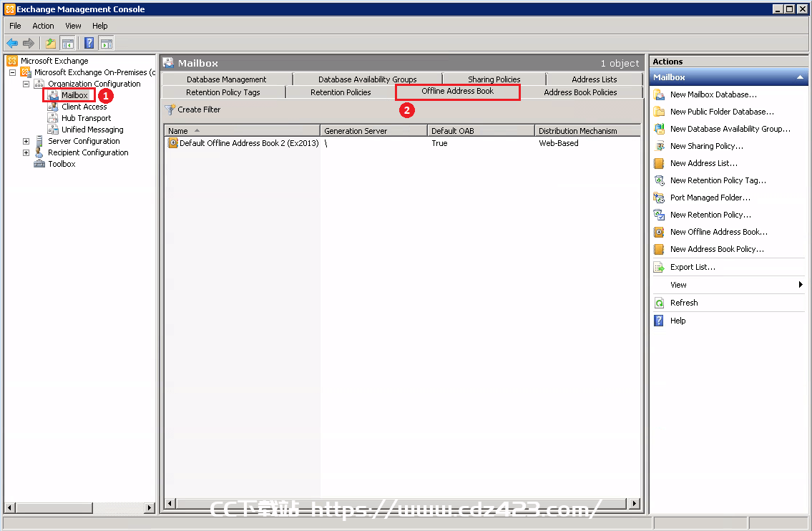The height and width of the screenshot is (531, 812).
Task: Click New Offline Address Book action
Action: pos(719,232)
